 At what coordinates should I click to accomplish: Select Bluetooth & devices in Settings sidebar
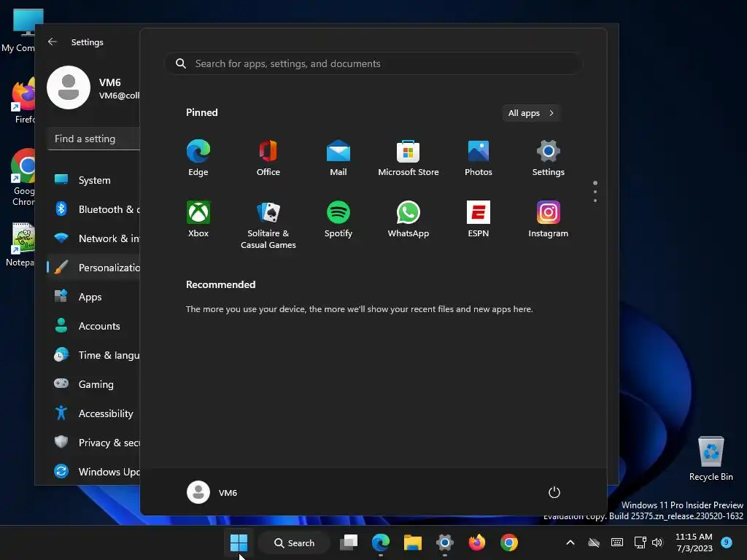(x=94, y=209)
